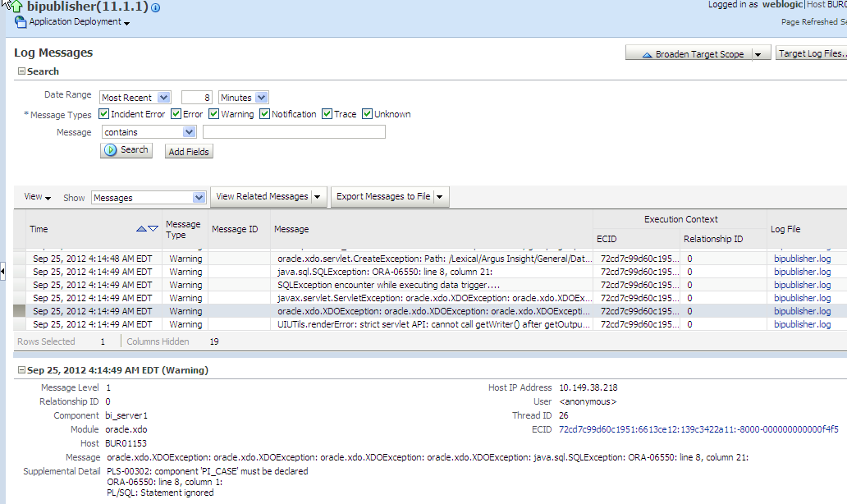Open Broaden Target Scope dropdown arrow
This screenshot has height=504, width=847.
point(758,54)
